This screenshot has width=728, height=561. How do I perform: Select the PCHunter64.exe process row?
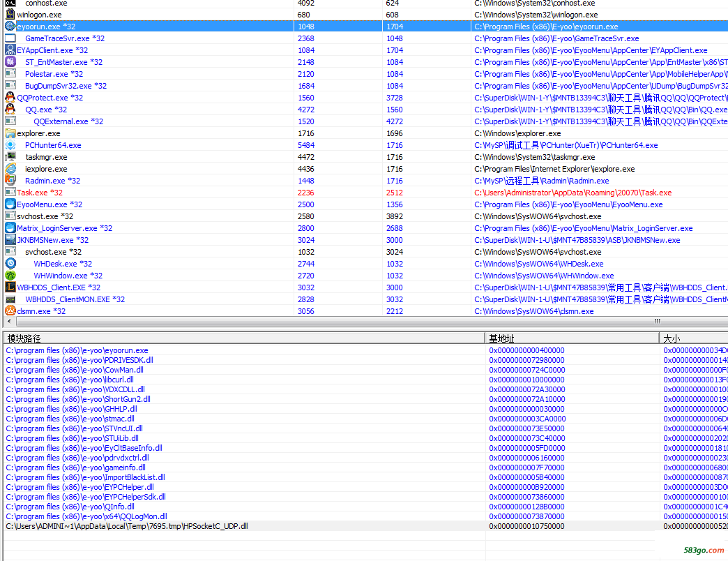coord(366,145)
